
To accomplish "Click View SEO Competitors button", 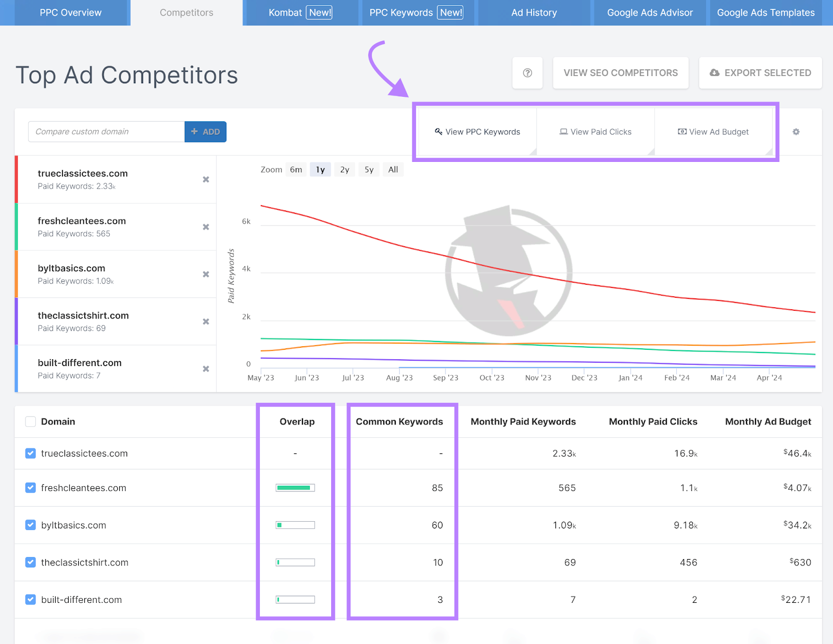I will click(621, 73).
